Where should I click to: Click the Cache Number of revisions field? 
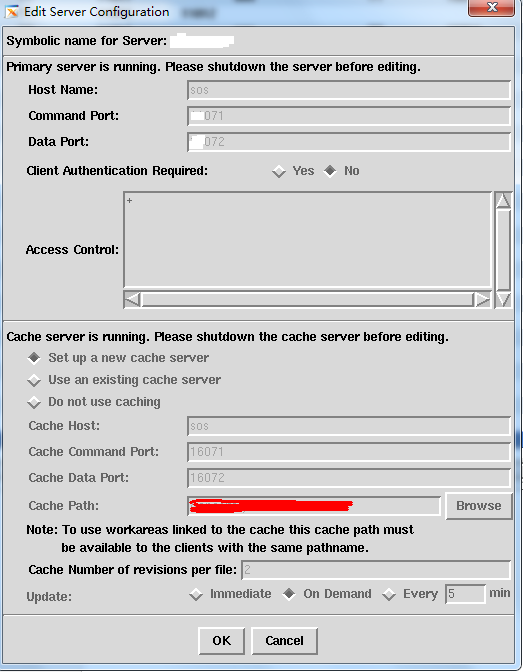point(376,570)
